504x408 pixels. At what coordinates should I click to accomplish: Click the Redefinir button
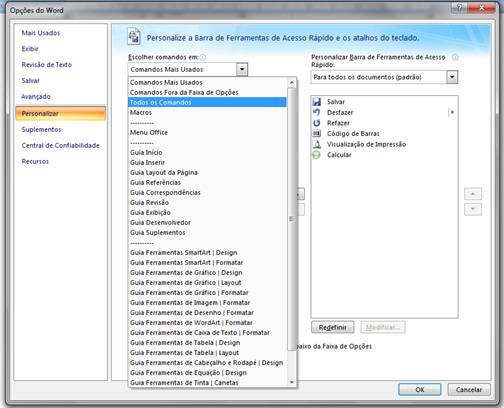tap(333, 327)
